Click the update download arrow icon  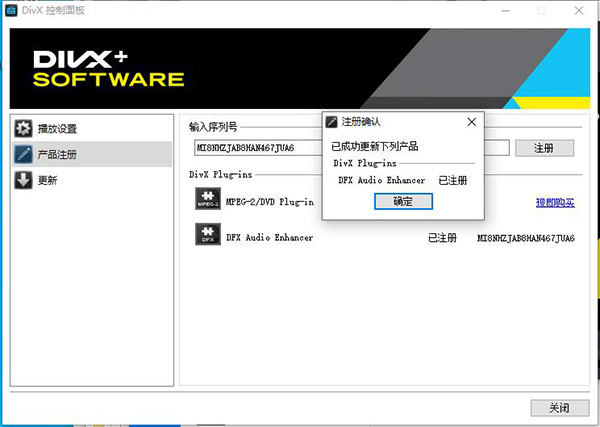point(23,180)
